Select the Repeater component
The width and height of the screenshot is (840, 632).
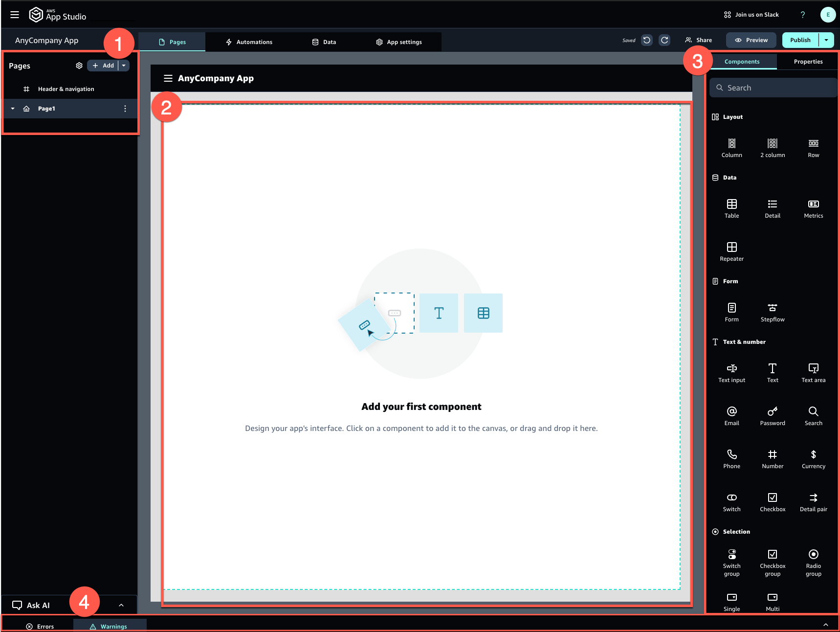tap(731, 251)
